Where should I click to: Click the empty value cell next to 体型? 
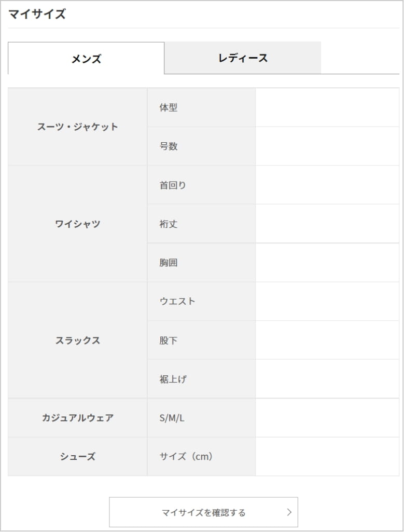tap(327, 107)
